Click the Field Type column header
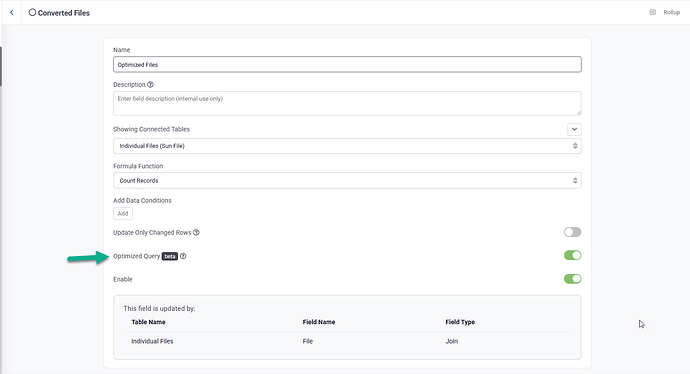690x374 pixels. point(460,322)
